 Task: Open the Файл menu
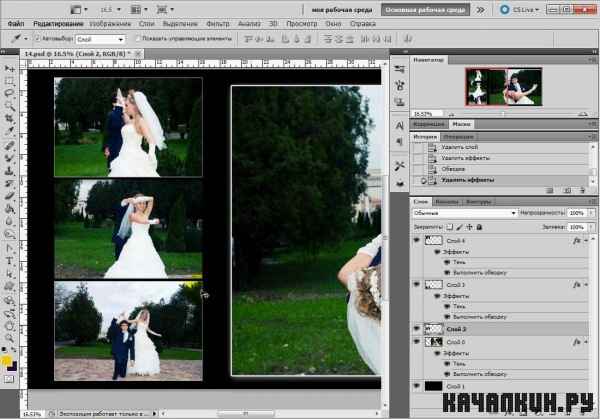(16, 24)
